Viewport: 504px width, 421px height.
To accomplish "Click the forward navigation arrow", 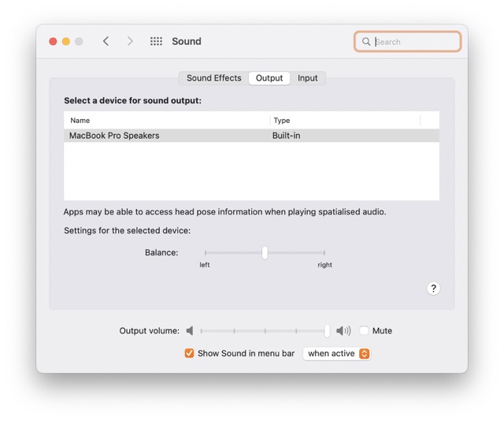I will 130,41.
